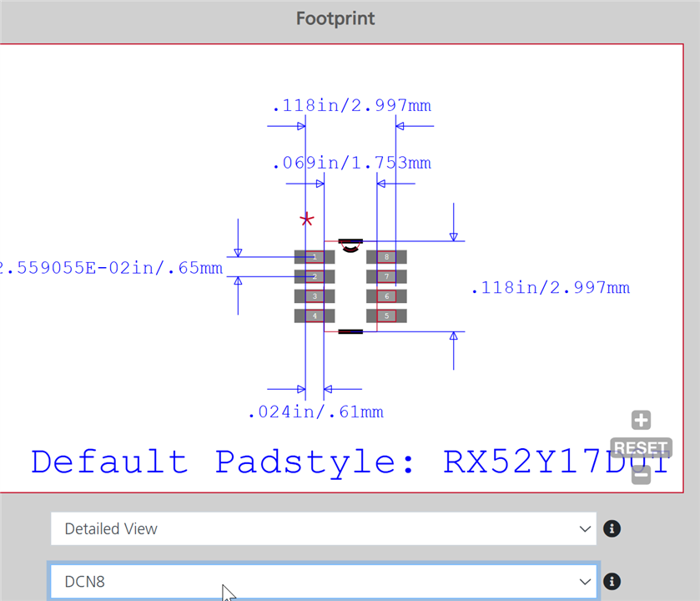This screenshot has width=700, height=601.
Task: Select pad 7 on the footprint
Action: [x=386, y=276]
